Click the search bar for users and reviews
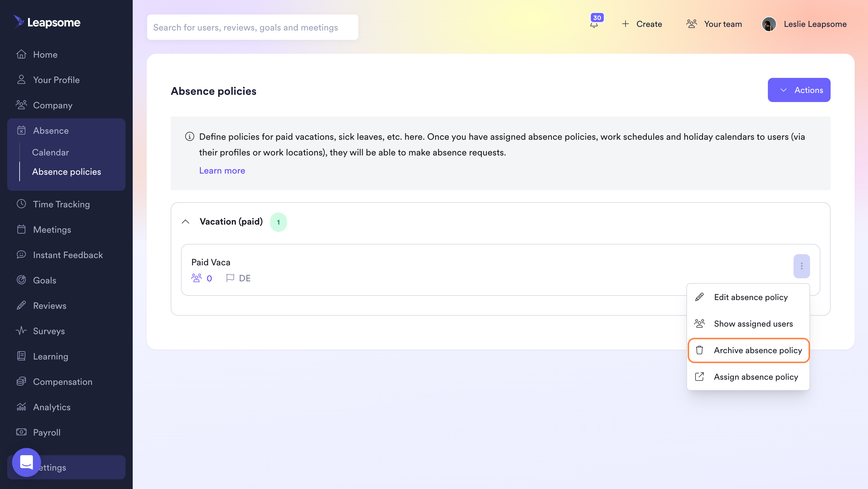The height and width of the screenshot is (489, 868). (252, 27)
